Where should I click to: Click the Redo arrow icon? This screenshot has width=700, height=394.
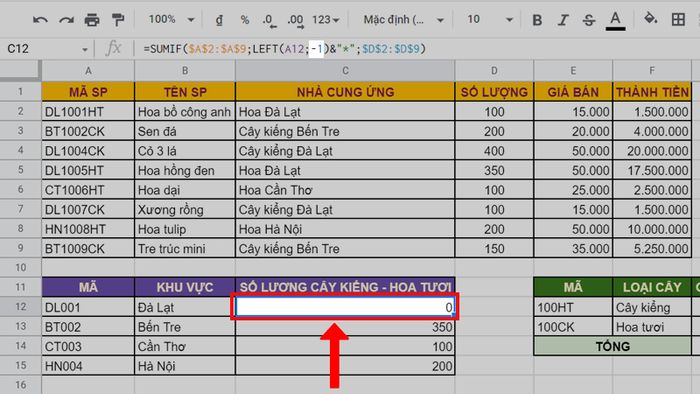click(x=67, y=20)
